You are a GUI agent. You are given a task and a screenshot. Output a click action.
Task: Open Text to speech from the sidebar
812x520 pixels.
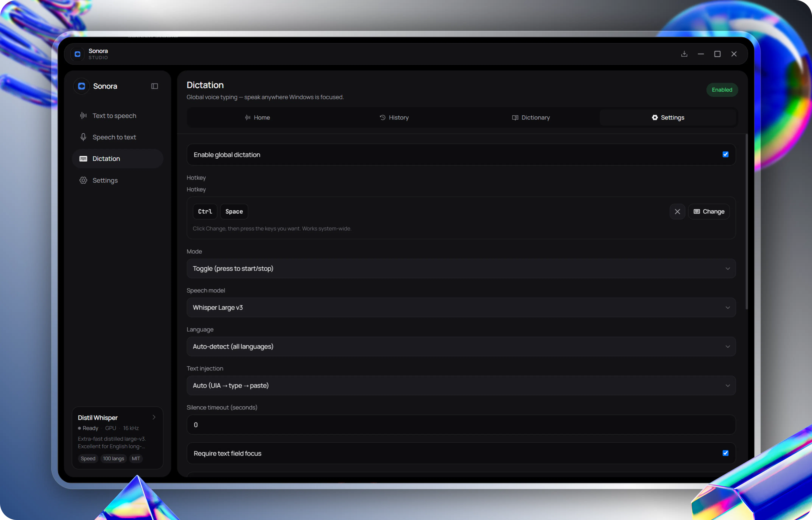tap(117, 116)
